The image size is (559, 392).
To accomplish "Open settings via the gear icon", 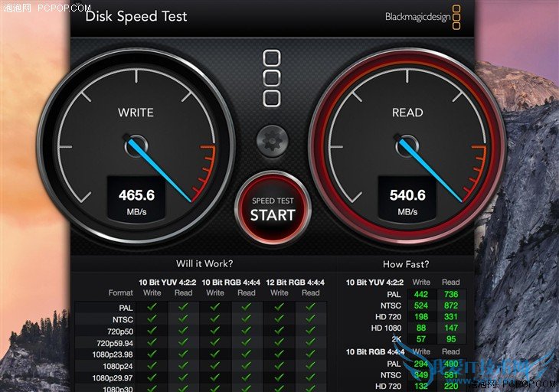I will (272, 141).
